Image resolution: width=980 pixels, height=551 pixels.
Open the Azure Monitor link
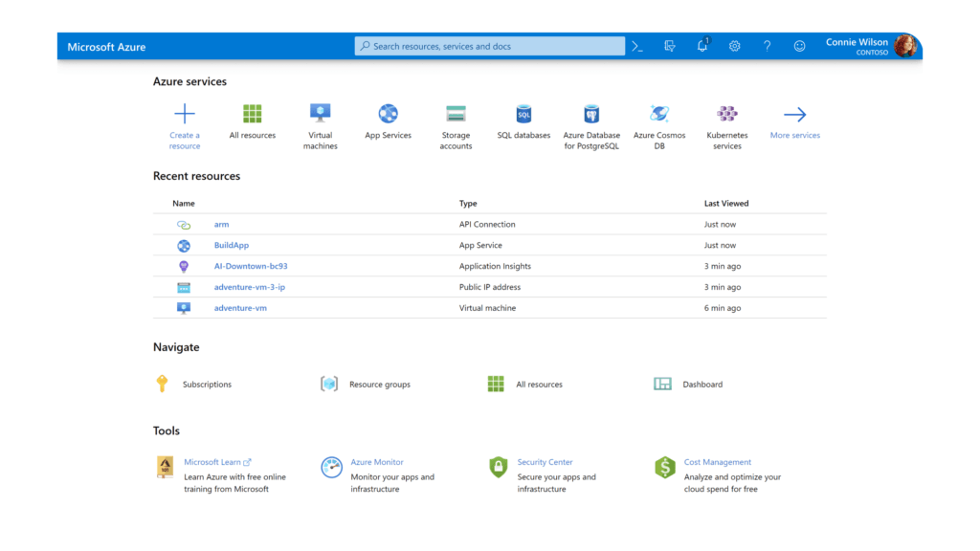point(377,462)
